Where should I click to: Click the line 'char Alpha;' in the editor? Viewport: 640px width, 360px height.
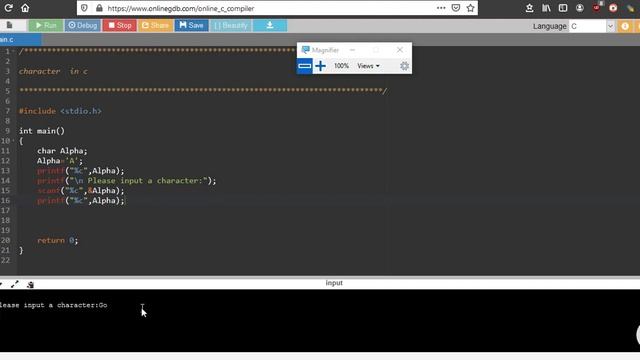click(62, 151)
